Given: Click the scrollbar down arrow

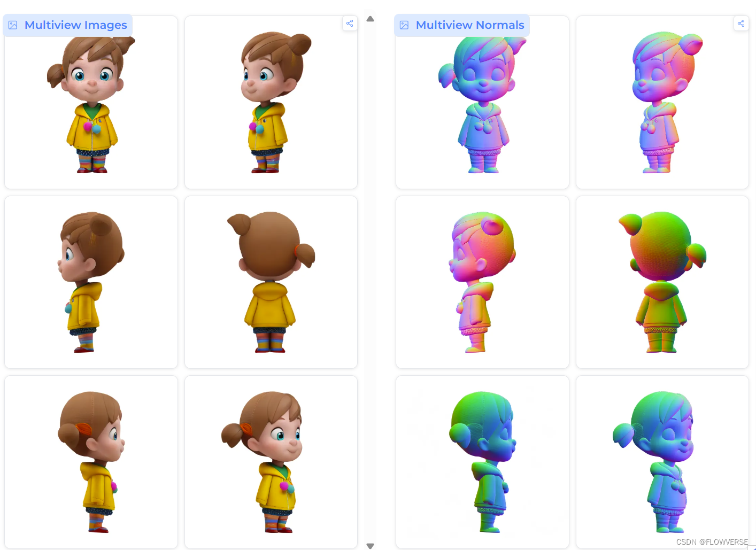Looking at the screenshot, I should (370, 546).
